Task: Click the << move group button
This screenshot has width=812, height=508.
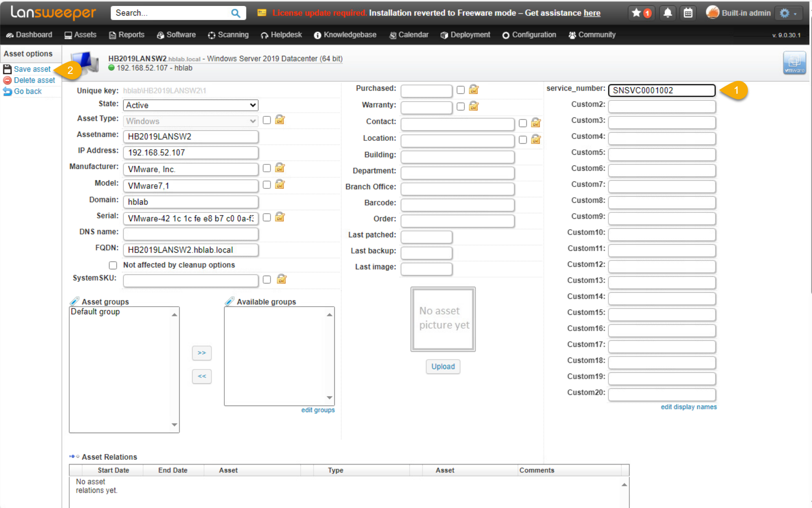Action: click(202, 376)
